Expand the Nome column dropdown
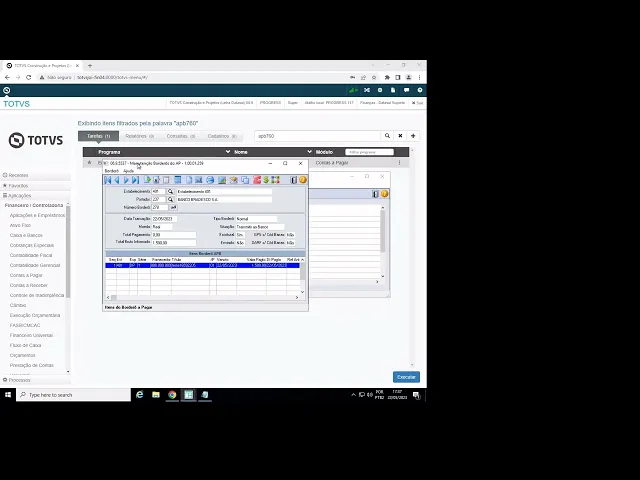Screen dimensions: 640x480 (x=309, y=152)
